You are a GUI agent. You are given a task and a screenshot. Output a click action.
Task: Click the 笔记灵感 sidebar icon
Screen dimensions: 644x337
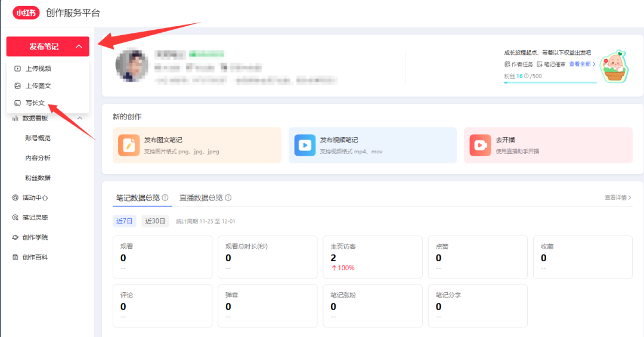point(16,218)
